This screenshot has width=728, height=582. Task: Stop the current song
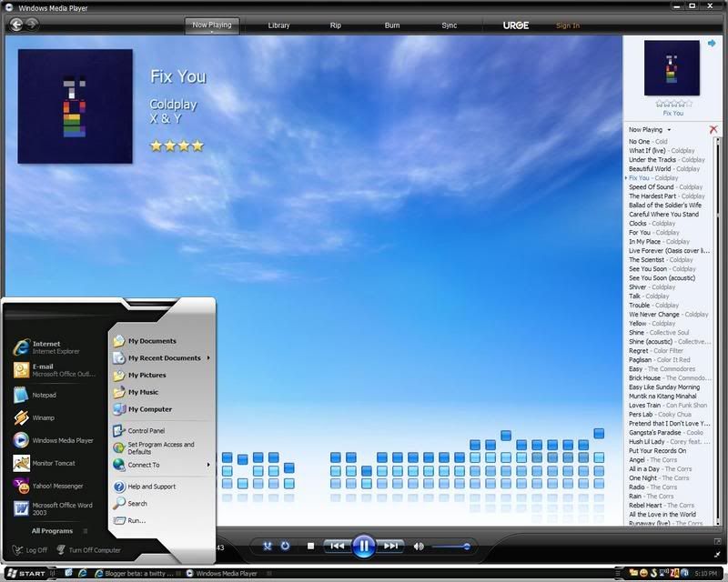tap(310, 547)
